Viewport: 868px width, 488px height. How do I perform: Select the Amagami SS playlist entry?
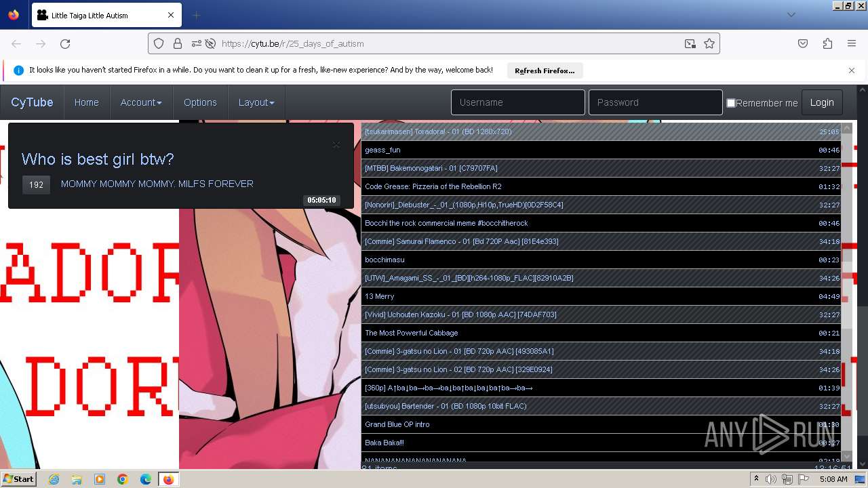(x=601, y=278)
